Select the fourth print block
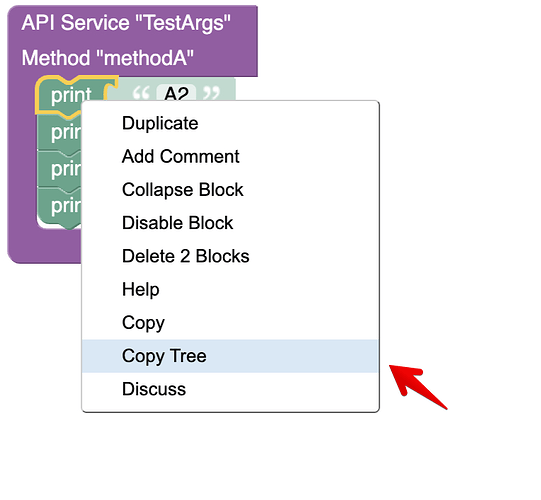541x500 pixels. 59,206
